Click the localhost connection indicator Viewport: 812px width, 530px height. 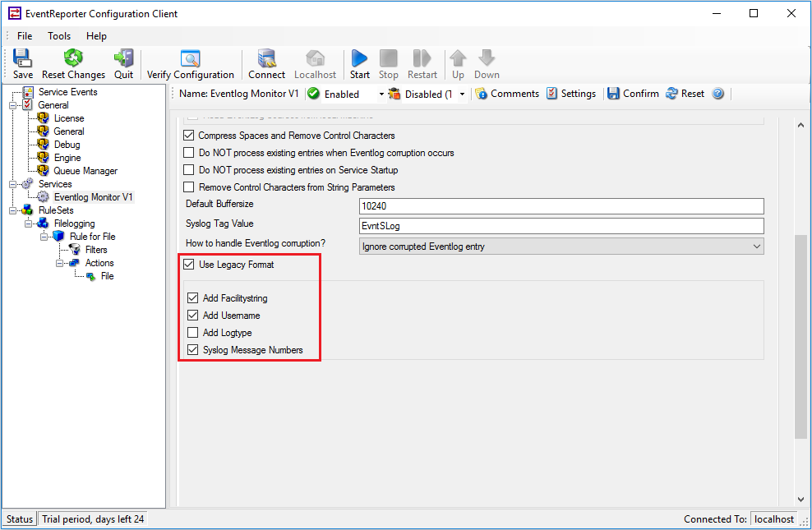tap(773, 519)
